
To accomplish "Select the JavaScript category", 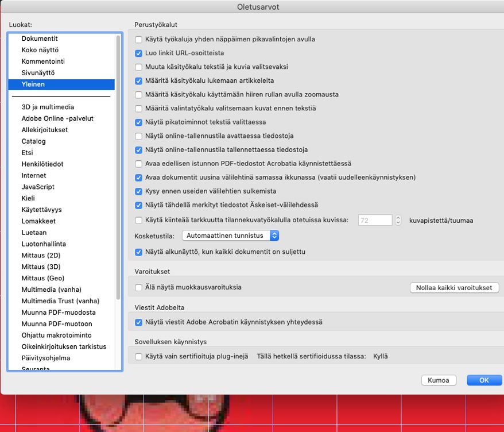I will pyautogui.click(x=39, y=187).
